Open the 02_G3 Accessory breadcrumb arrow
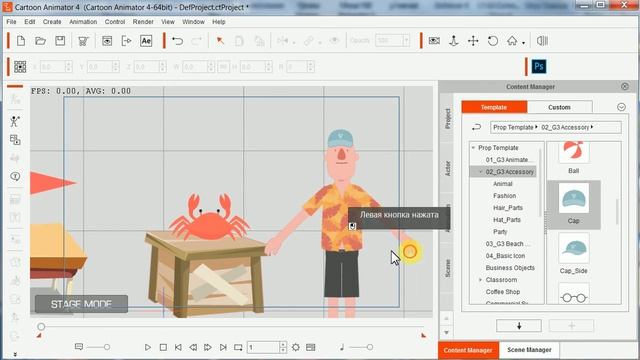Screen dimensions: 640x360 [x=592, y=127]
